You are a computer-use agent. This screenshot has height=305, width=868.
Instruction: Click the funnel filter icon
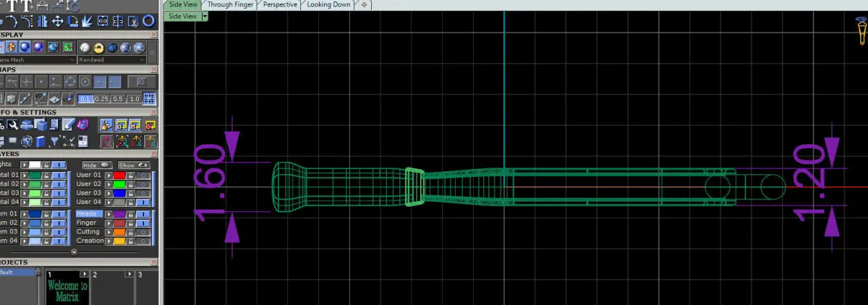coord(54,141)
